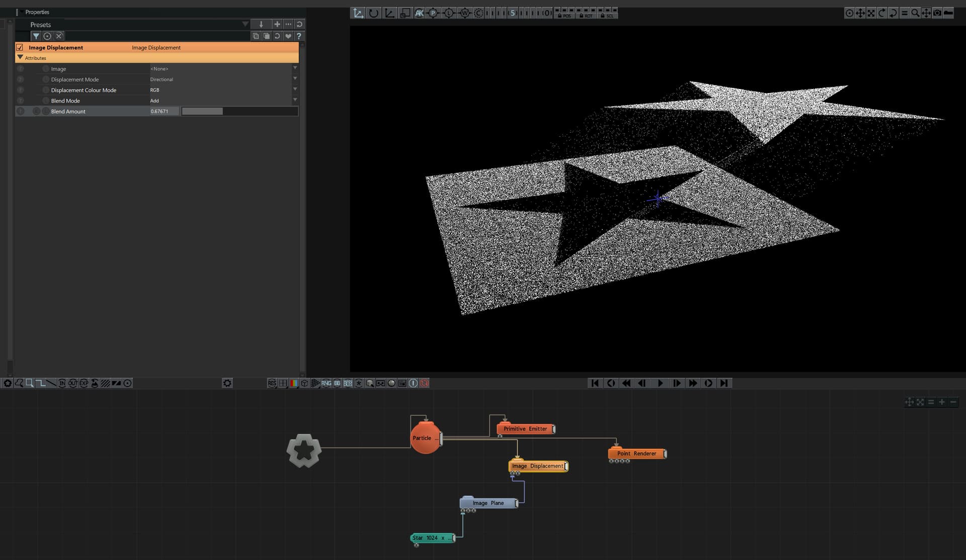Click the Blend Amount slider bar
Image resolution: width=966 pixels, height=560 pixels.
tap(239, 111)
